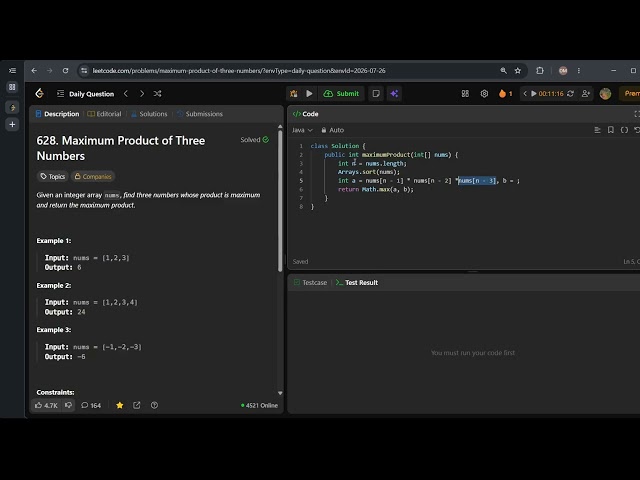Add new tab with plus icon
The height and width of the screenshot is (480, 640).
12,124
